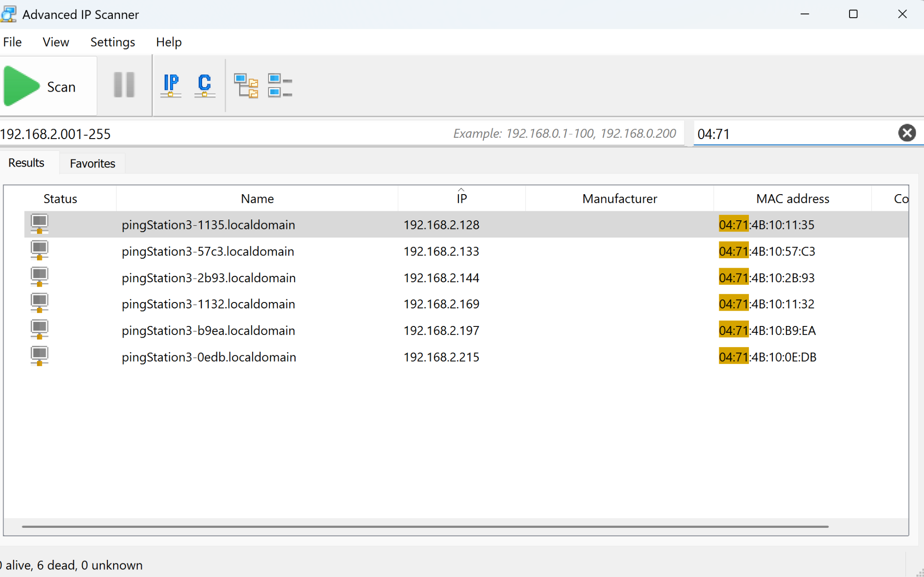This screenshot has width=924, height=577.
Task: Select pingStation3-2b93.localdomain name
Action: (209, 278)
